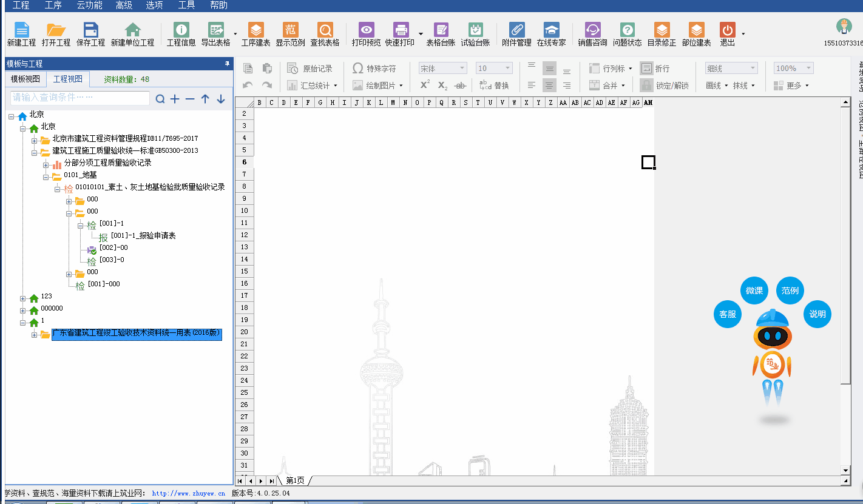Open 目录修正 directory correction tool
This screenshot has width=863, height=504.
pyautogui.click(x=662, y=35)
